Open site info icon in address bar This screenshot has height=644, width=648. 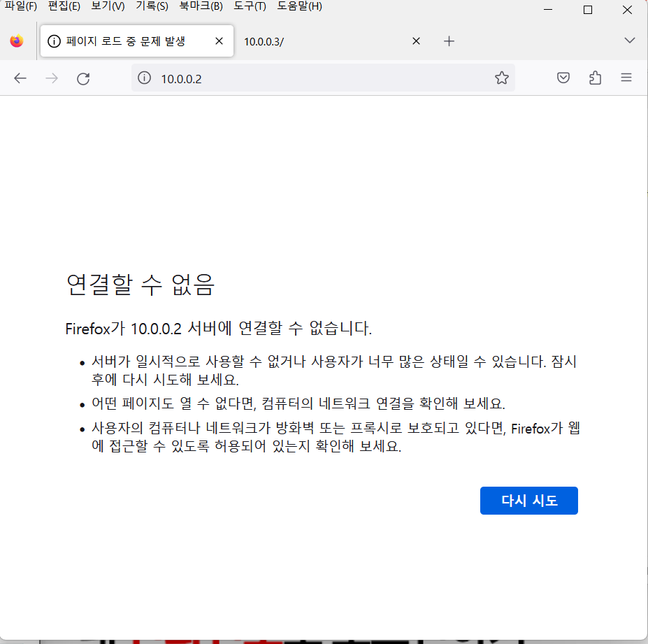tap(144, 78)
